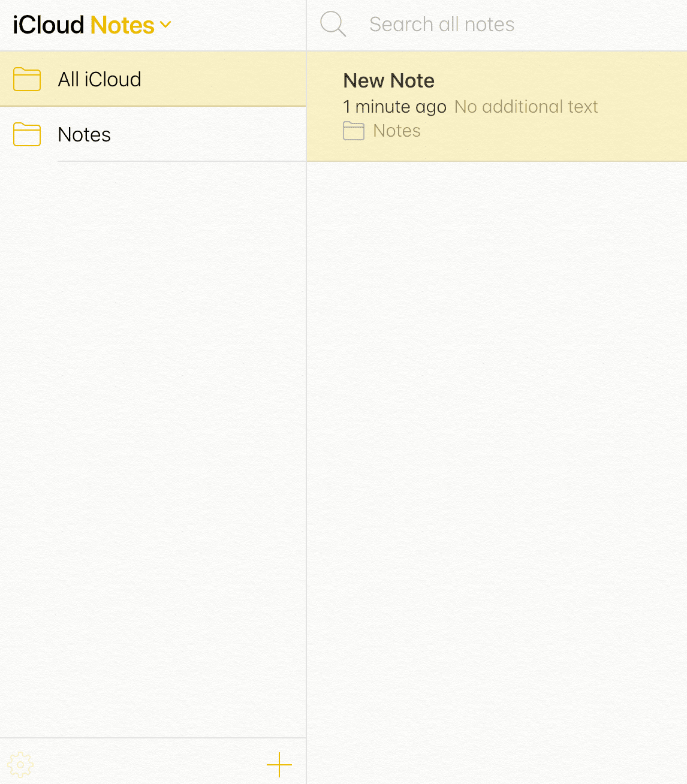Click the plus icon to create a note
The width and height of the screenshot is (687, 784).
coord(279,765)
